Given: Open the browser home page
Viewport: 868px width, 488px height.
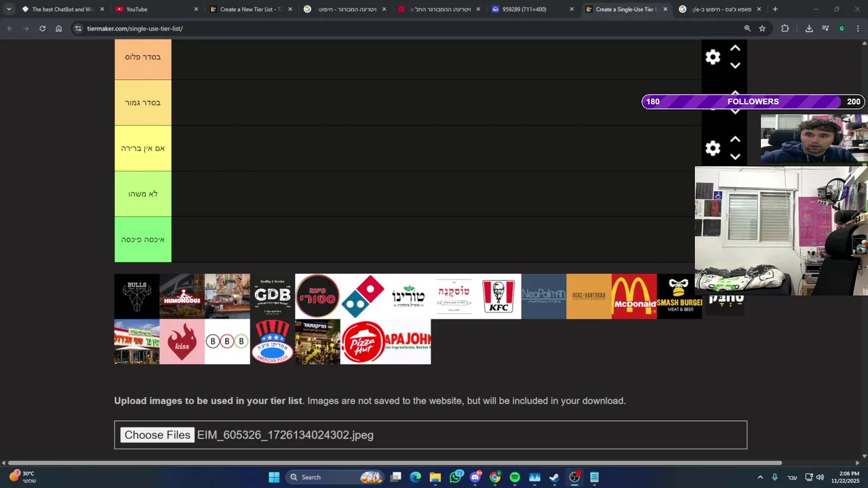Looking at the screenshot, I should tap(58, 28).
